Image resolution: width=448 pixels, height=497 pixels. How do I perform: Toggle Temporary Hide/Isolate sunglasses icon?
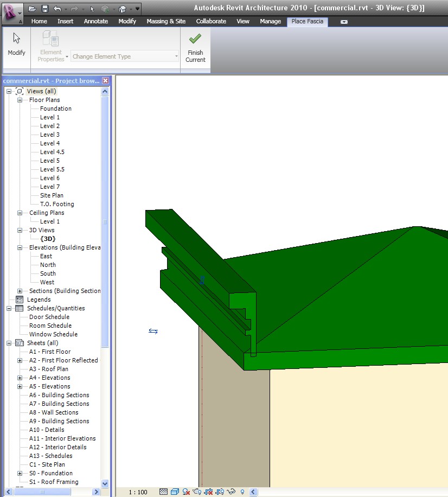[x=231, y=492]
